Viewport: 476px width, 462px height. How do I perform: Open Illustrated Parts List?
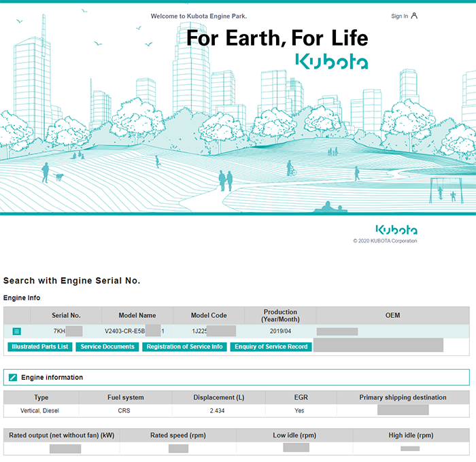point(39,346)
